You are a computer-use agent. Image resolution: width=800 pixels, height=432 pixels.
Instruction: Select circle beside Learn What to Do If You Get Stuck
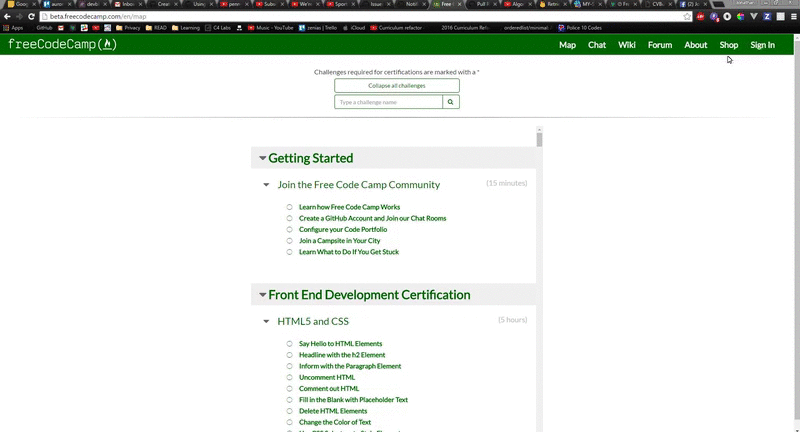pos(289,252)
